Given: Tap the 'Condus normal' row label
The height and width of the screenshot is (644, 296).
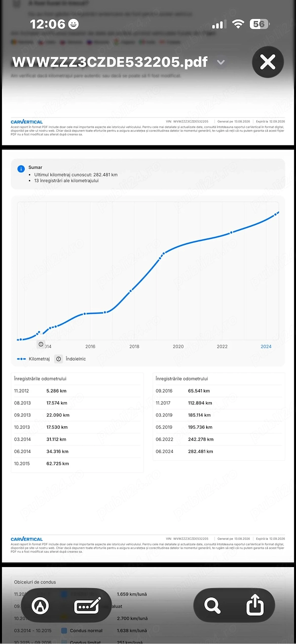Looking at the screenshot, I should (x=86, y=630).
